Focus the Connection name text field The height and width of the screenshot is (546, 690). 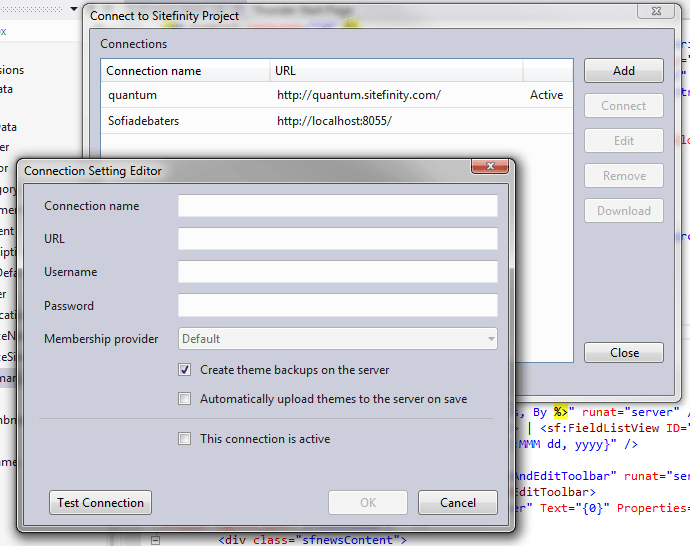[337, 206]
